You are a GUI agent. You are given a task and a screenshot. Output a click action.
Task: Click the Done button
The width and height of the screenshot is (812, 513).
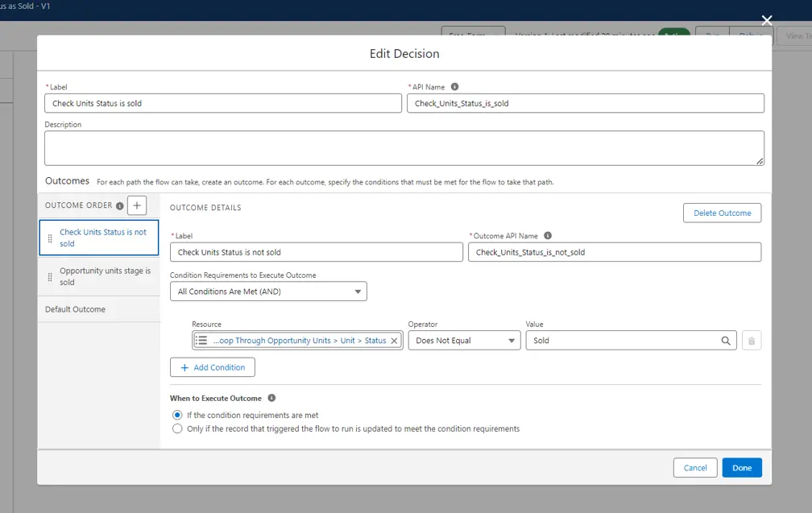[x=741, y=468]
